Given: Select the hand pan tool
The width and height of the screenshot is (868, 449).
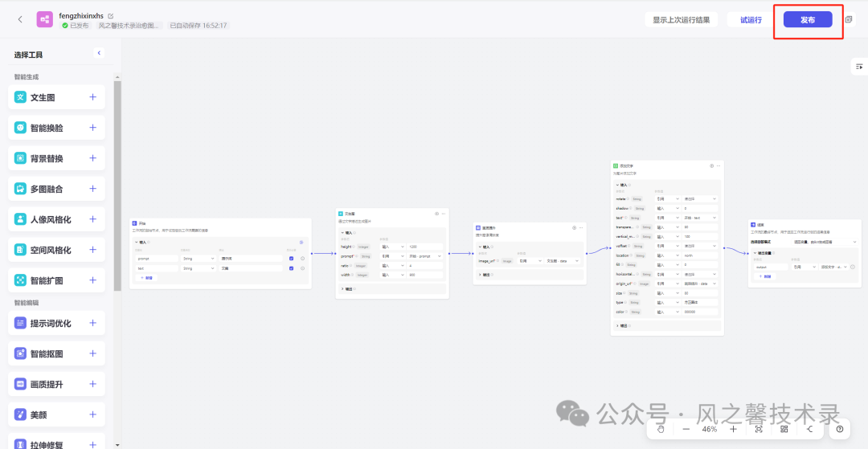Looking at the screenshot, I should pyautogui.click(x=661, y=429).
